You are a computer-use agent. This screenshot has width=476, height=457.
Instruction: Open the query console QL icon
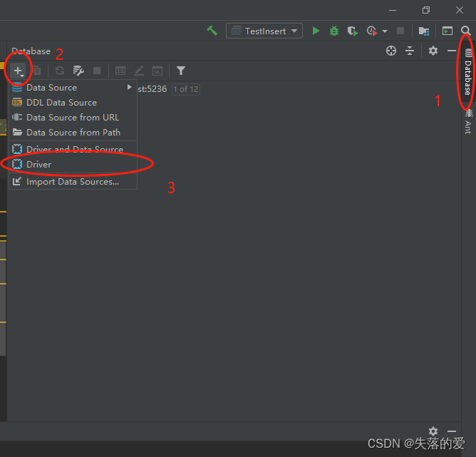pyautogui.click(x=157, y=71)
